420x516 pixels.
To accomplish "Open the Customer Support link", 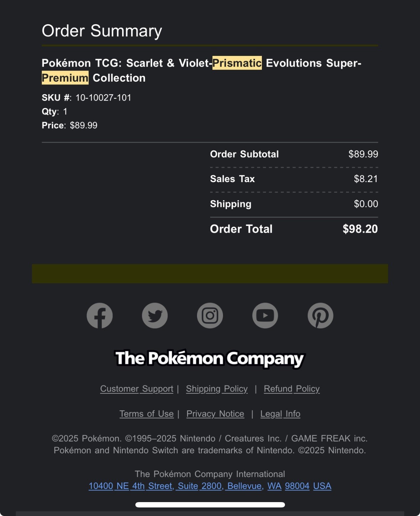I will pyautogui.click(x=137, y=389).
